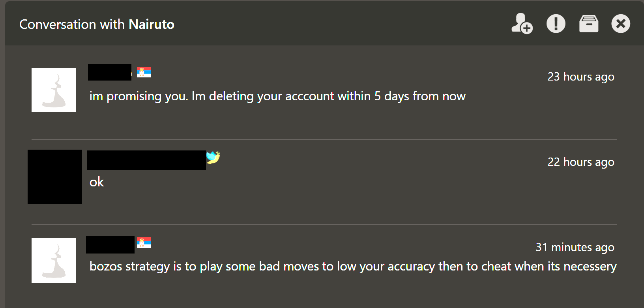Click the "22 hours ago" timestamp
Screen dimensions: 644x308
580,162
